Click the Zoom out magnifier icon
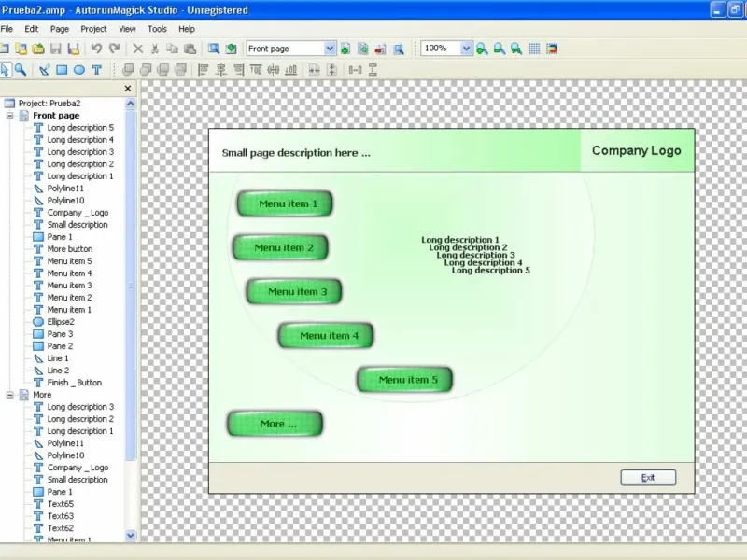Screen dimensions: 747x560 pos(500,49)
